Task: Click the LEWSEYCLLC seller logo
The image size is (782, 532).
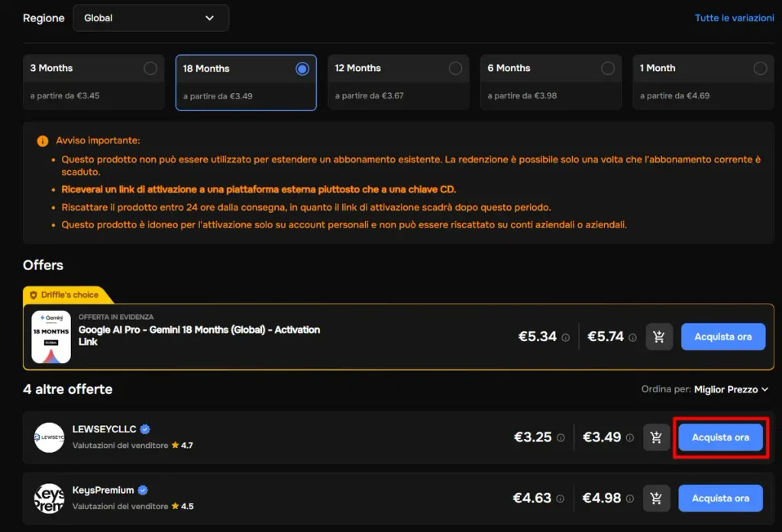Action: [49, 438]
